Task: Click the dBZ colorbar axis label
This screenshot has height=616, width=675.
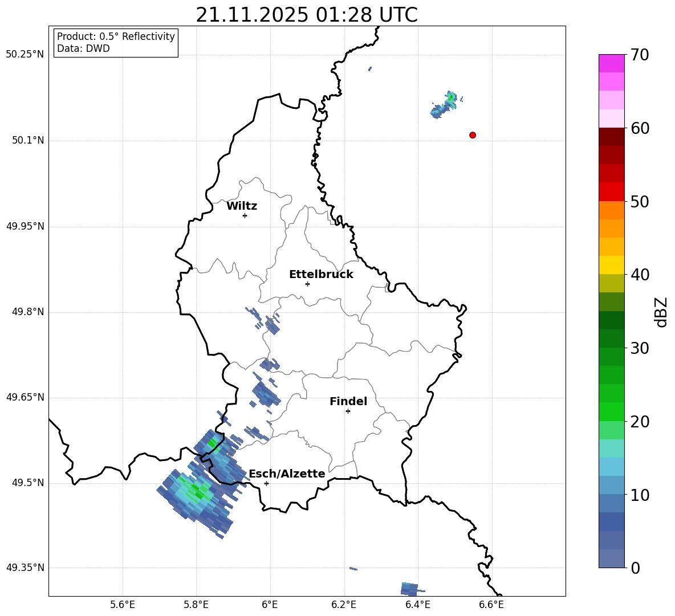Action: pos(660,312)
